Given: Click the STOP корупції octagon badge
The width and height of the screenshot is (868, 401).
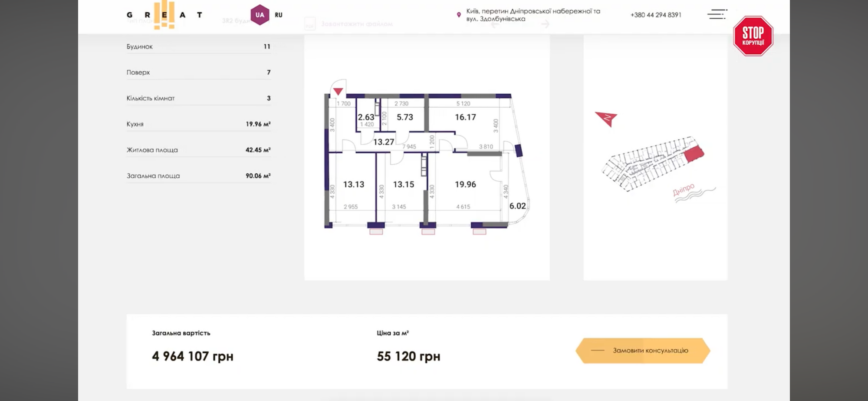Looking at the screenshot, I should (753, 36).
